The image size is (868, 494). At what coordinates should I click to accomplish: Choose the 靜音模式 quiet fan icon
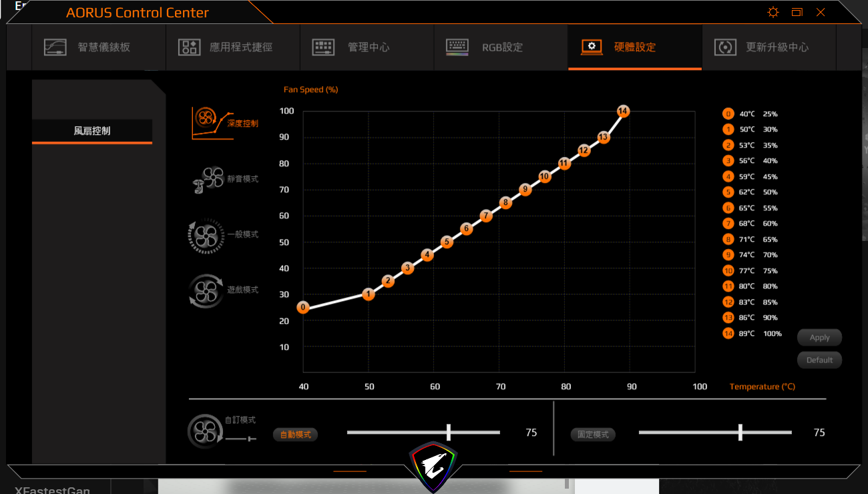(x=208, y=180)
